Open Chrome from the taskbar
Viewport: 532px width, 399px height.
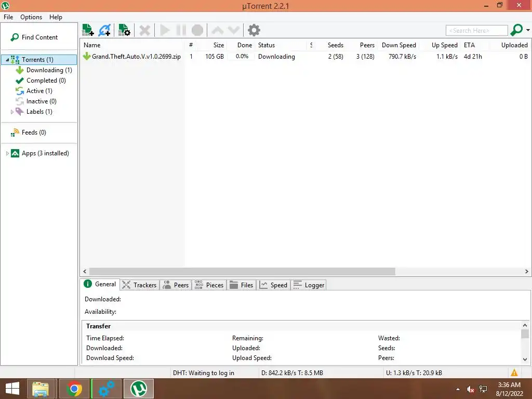coord(74,389)
